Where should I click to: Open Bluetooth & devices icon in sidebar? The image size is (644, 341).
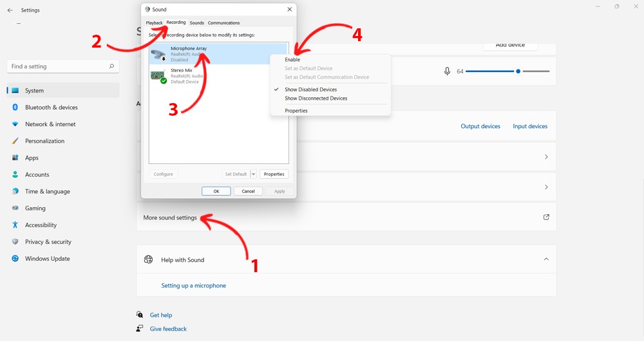pos(15,107)
